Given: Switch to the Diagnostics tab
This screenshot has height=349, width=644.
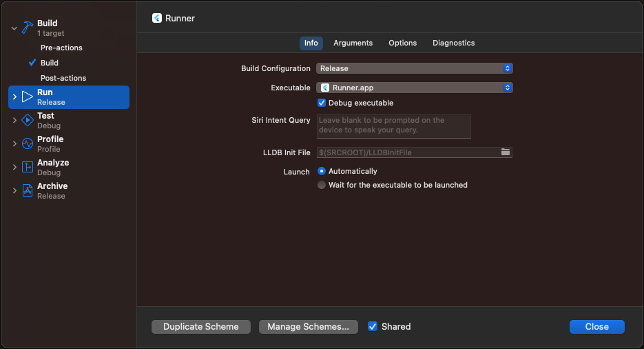Looking at the screenshot, I should tap(453, 43).
